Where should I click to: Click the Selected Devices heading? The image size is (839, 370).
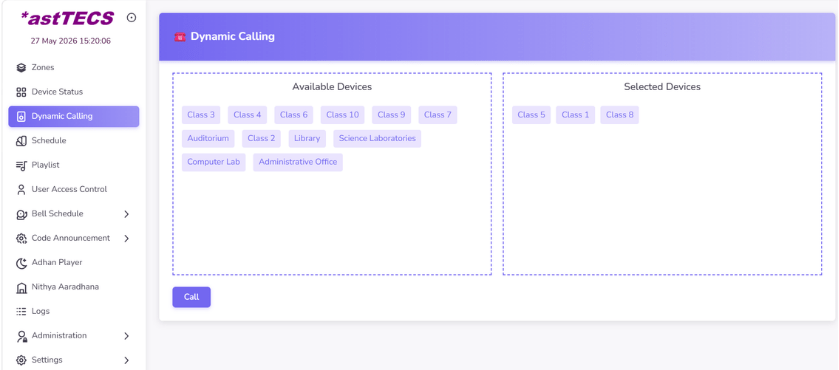(x=662, y=87)
